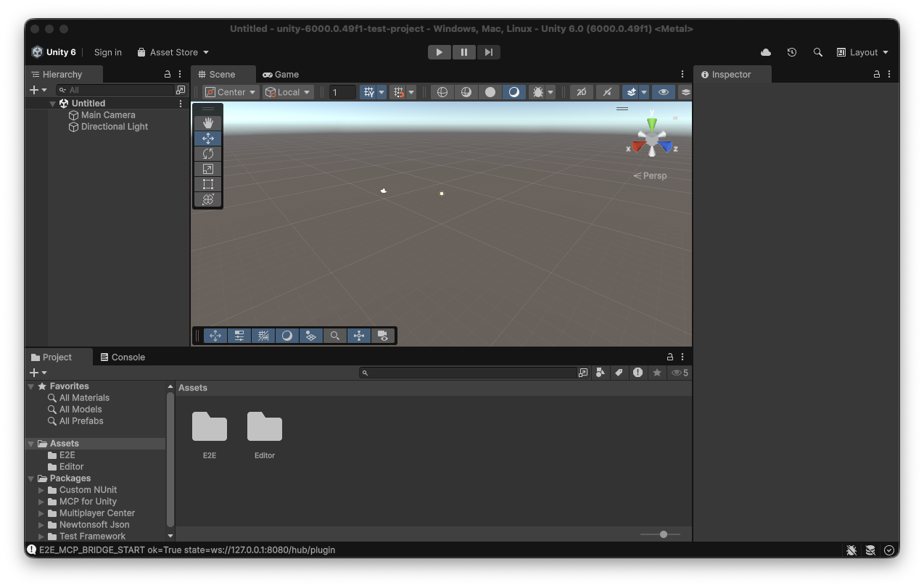Select the Hand view tool

(x=208, y=123)
